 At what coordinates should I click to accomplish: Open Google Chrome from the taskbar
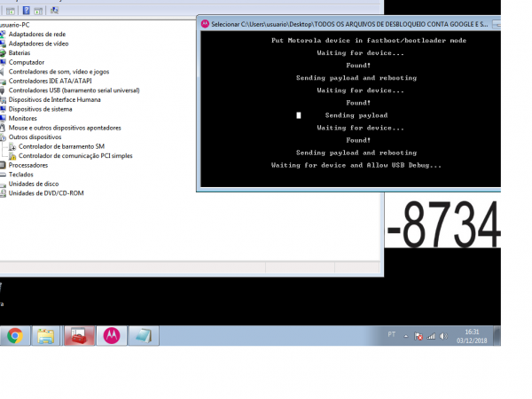point(15,335)
